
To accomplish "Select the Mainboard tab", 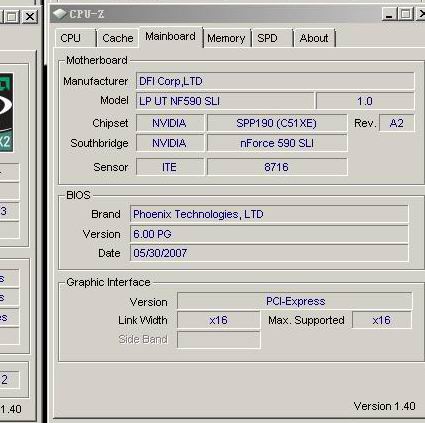I will pyautogui.click(x=171, y=37).
